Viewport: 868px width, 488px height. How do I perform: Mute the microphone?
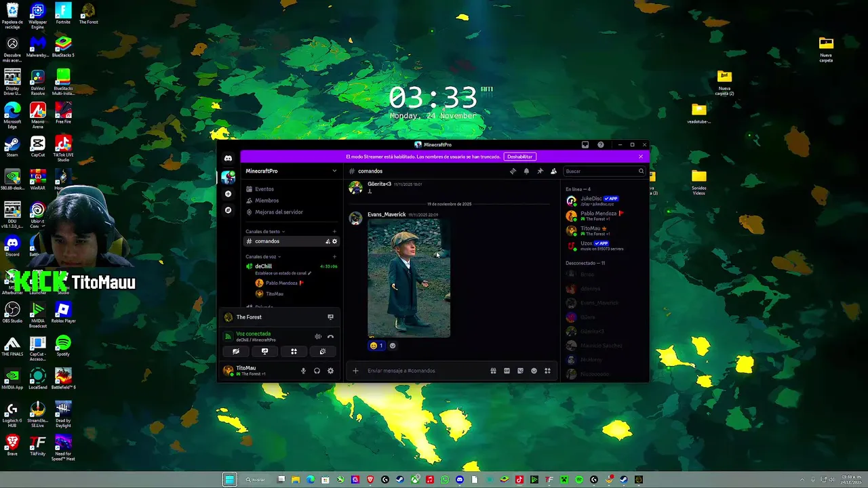(x=303, y=371)
